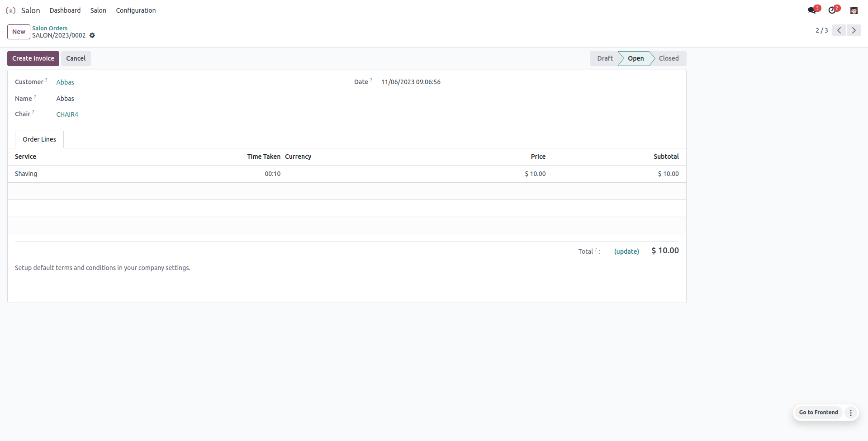Open the gear actions menu beside SALON/2023/0002
868x441 pixels.
click(92, 35)
